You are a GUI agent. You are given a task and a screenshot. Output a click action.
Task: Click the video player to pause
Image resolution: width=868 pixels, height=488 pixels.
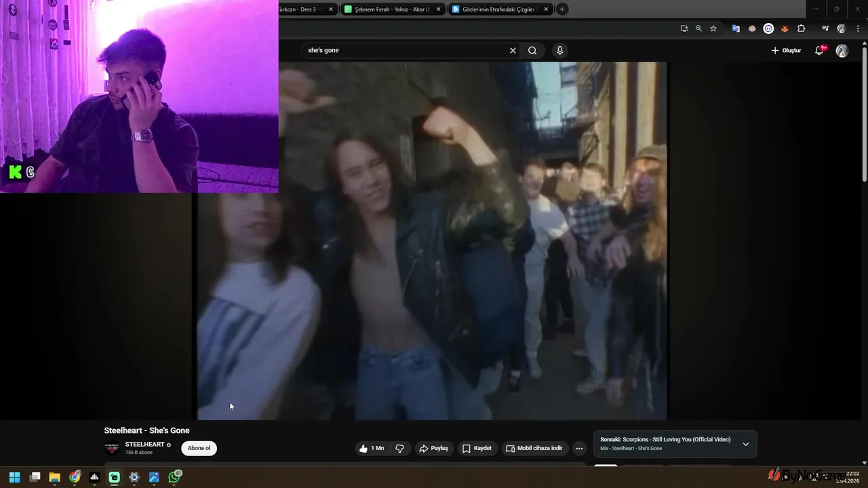pyautogui.click(x=432, y=241)
